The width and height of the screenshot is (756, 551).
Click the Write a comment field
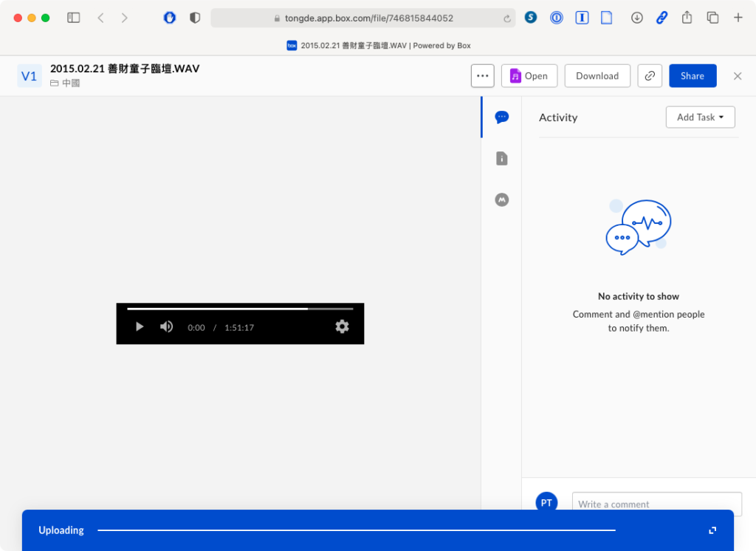(x=656, y=504)
